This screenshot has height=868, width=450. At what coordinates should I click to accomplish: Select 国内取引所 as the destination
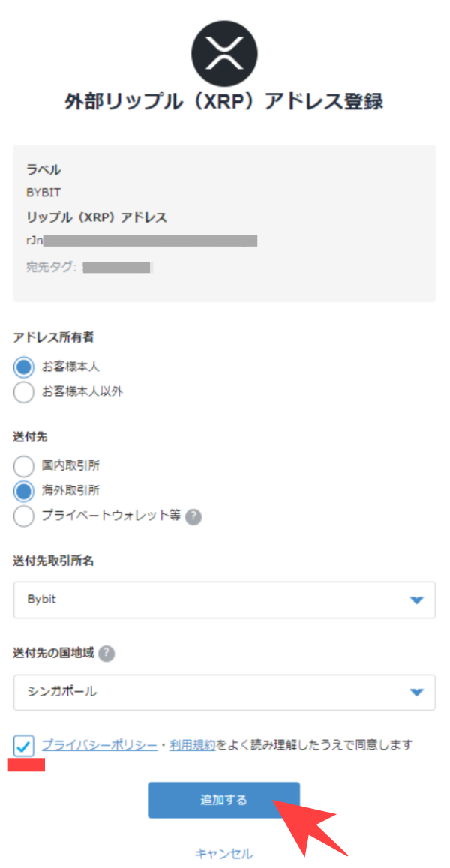click(x=23, y=465)
